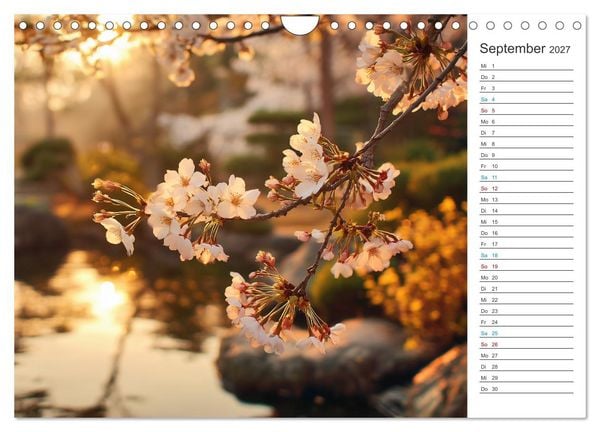
Task: Select the 'Mi 1' date row
Action: [x=527, y=66]
